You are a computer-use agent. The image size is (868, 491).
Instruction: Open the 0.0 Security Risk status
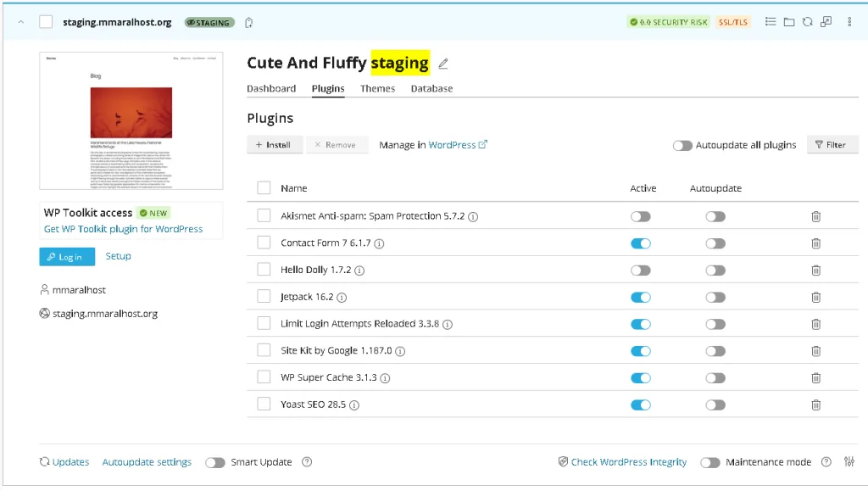click(x=669, y=22)
